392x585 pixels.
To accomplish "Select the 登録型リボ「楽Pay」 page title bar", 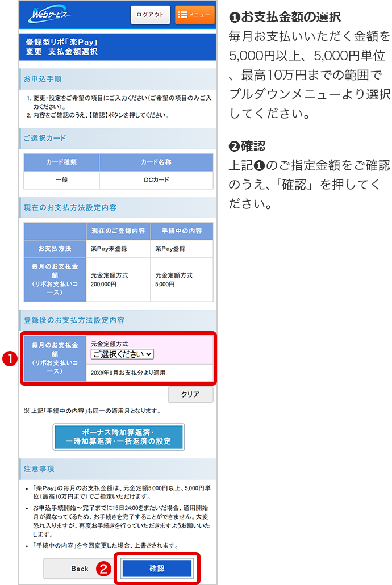I will click(118, 47).
